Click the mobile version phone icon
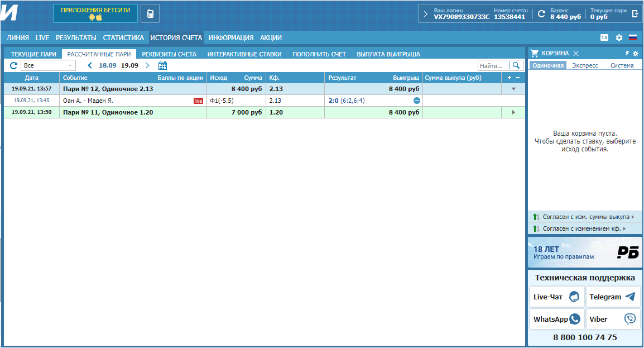This screenshot has height=348, width=644. [x=150, y=13]
